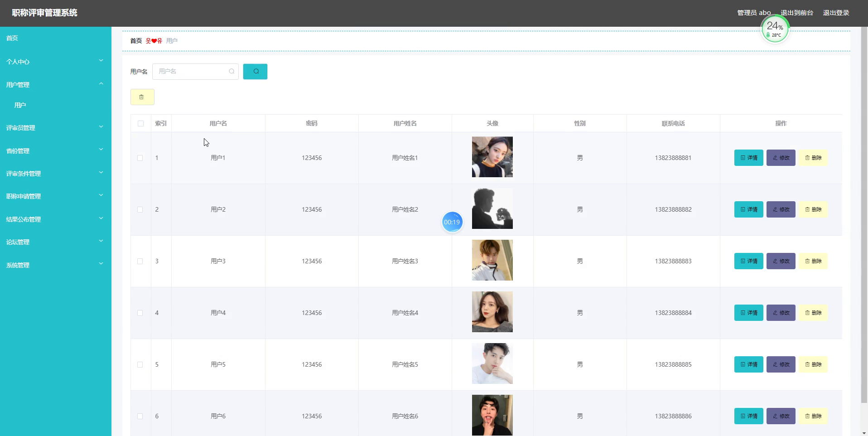This screenshot has height=436, width=868.
Task: Open details for 用户6 row
Action: click(x=748, y=416)
